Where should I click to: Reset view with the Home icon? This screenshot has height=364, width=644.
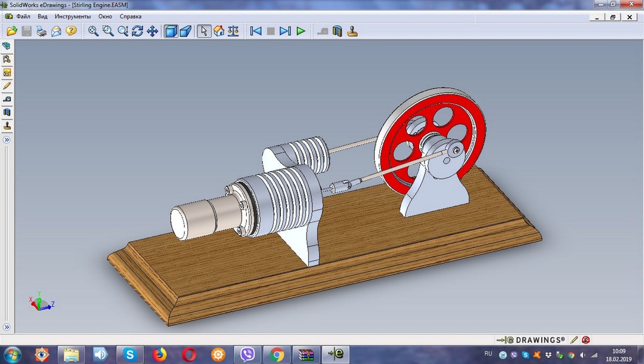click(x=219, y=31)
